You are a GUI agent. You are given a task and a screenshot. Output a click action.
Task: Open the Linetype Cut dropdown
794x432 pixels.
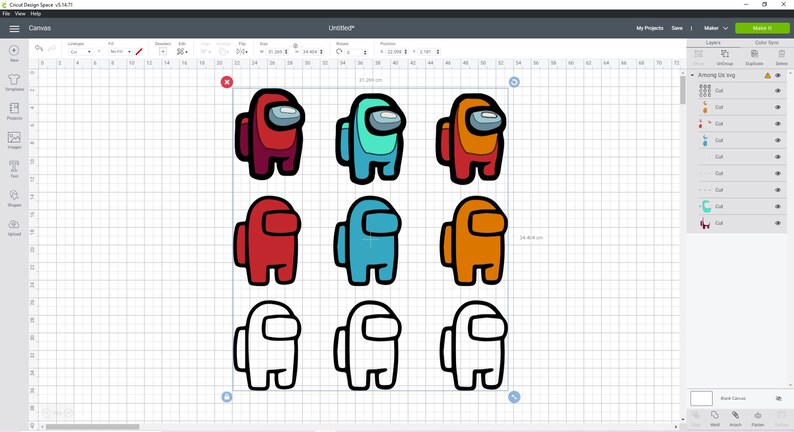80,52
